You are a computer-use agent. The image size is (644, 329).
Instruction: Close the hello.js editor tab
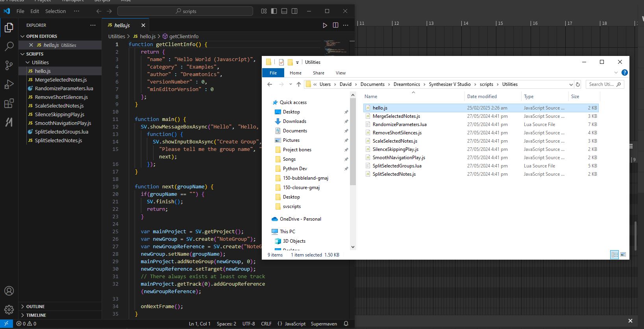[143, 25]
